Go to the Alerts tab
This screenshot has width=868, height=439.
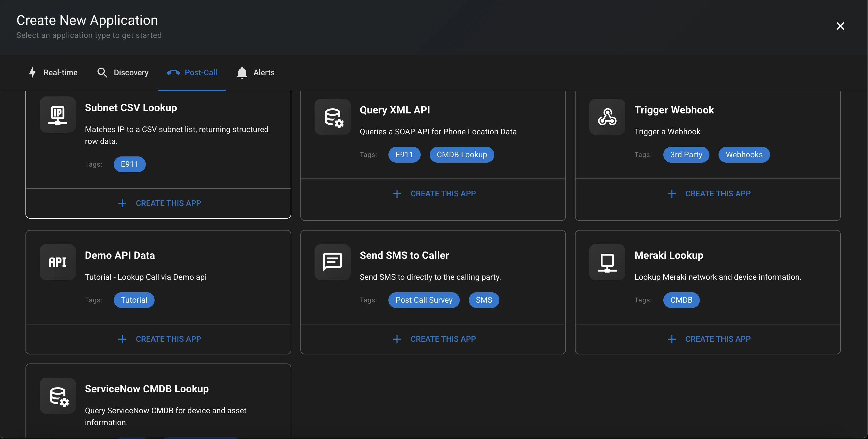[255, 73]
